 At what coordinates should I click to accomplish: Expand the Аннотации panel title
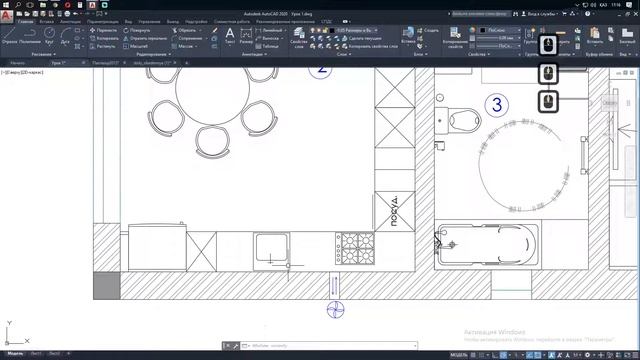[x=254, y=54]
